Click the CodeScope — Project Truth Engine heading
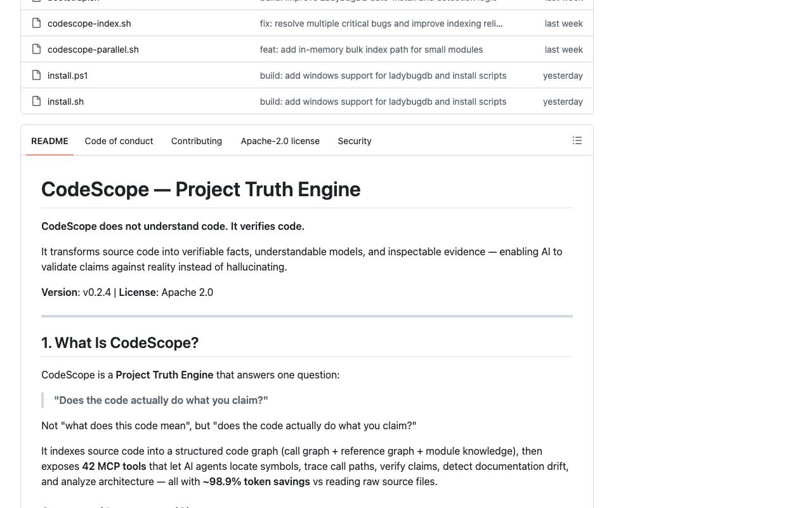The width and height of the screenshot is (812, 508). click(x=200, y=189)
